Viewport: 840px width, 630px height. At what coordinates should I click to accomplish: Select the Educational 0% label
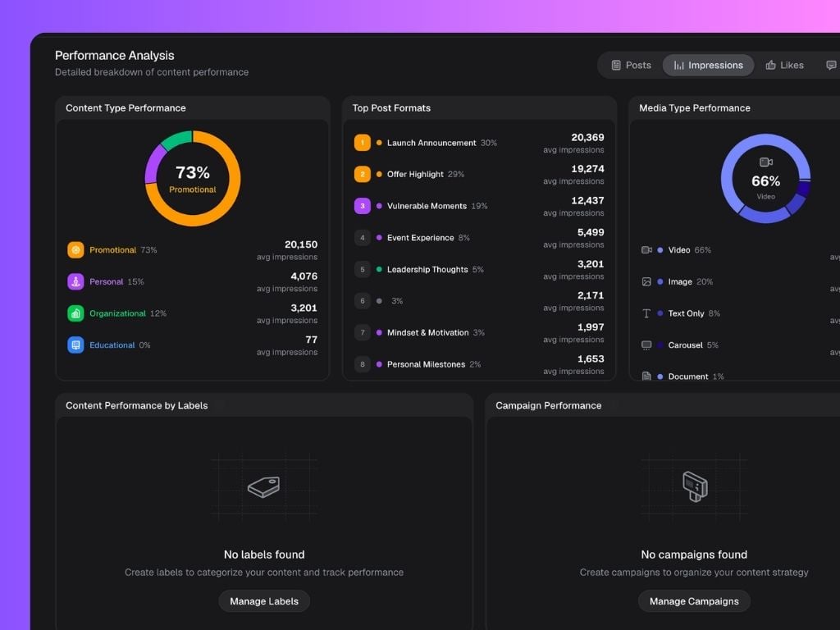pos(120,345)
